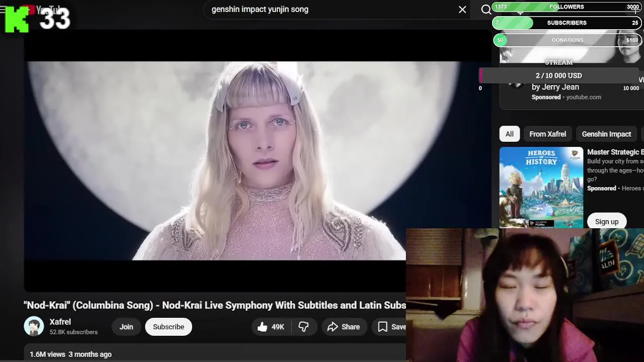The image size is (644, 362).
Task: Click the Sign up ad button
Action: 607,221
